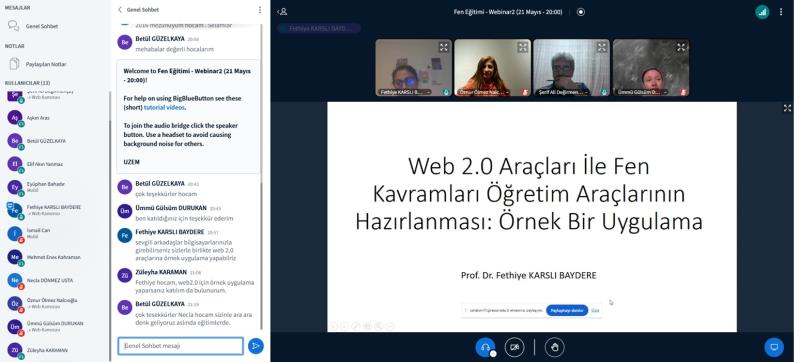Image resolution: width=800 pixels, height=362 pixels.
Task: Click the chat panel scrollbar
Action: pos(262,176)
